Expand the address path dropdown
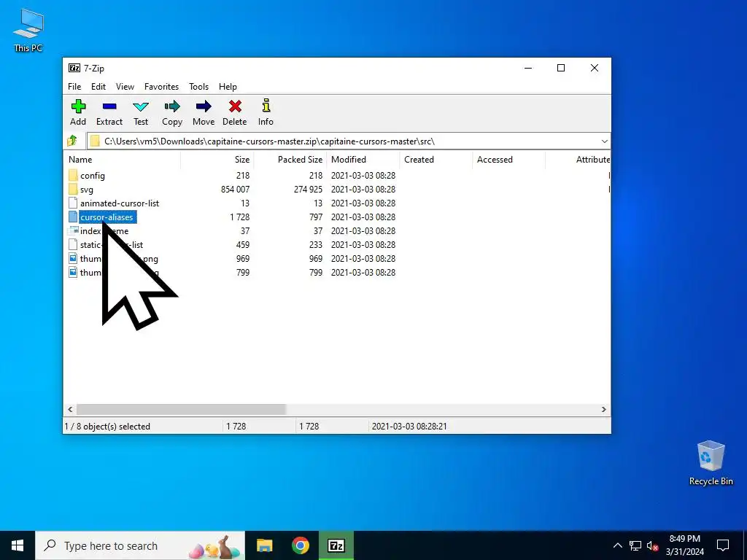Image resolution: width=747 pixels, height=560 pixels. click(604, 141)
